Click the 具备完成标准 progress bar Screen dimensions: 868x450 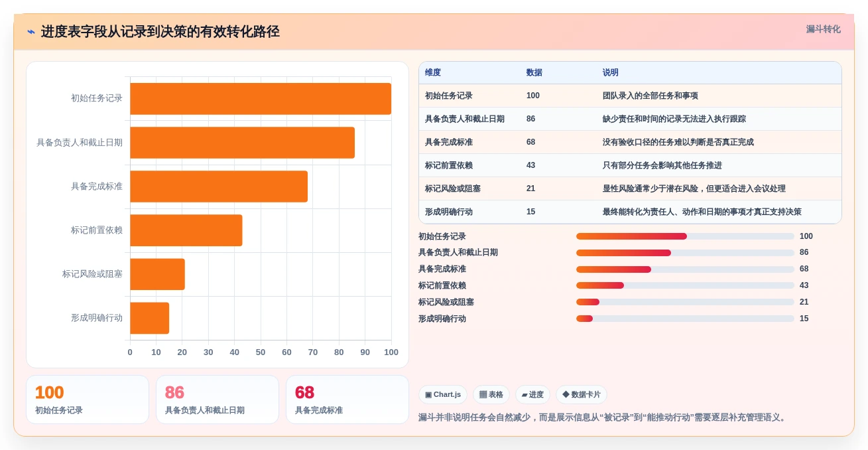pos(685,269)
